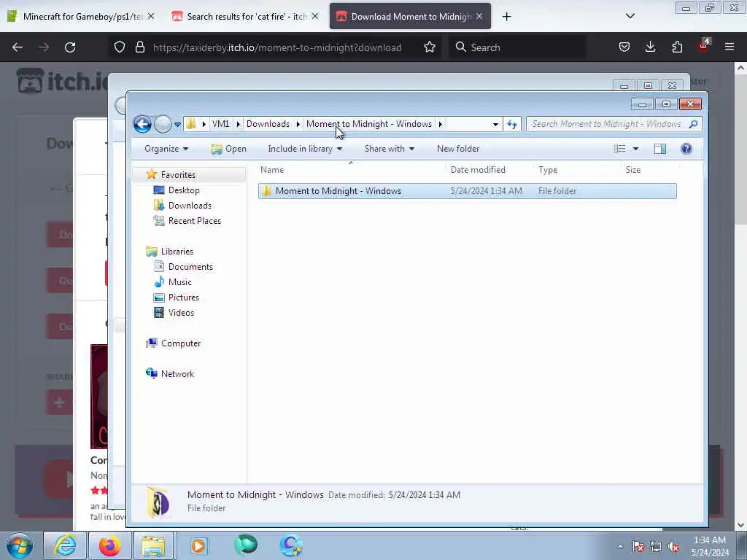Screen dimensions: 747x560
Task: Open the address bar history dropdown
Action: click(x=495, y=124)
